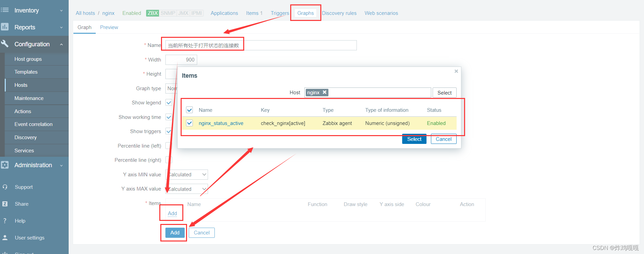The image size is (644, 254).
Task: Uncheck the nginx_status_active row checkbox
Action: [x=189, y=123]
